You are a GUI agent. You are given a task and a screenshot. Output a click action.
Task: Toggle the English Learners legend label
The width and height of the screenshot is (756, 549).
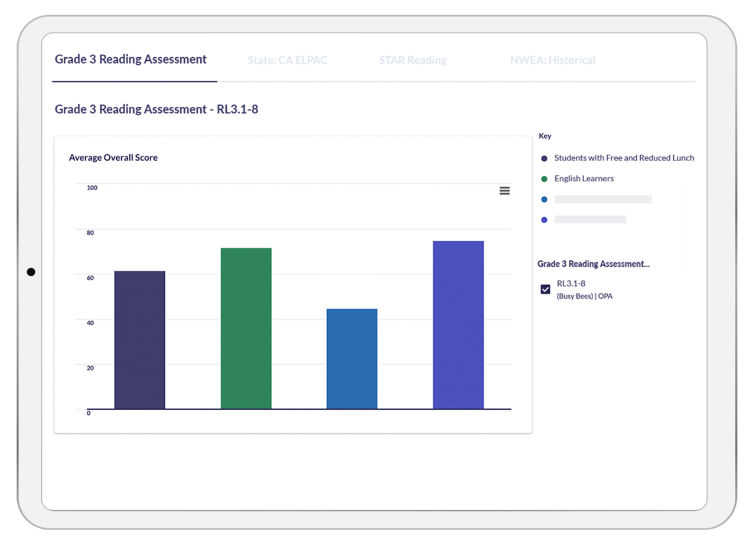(x=584, y=179)
